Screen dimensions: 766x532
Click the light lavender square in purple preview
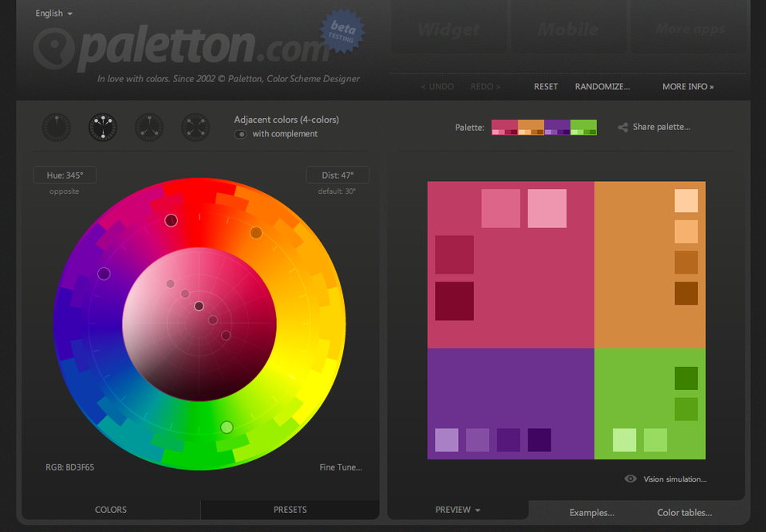447,439
